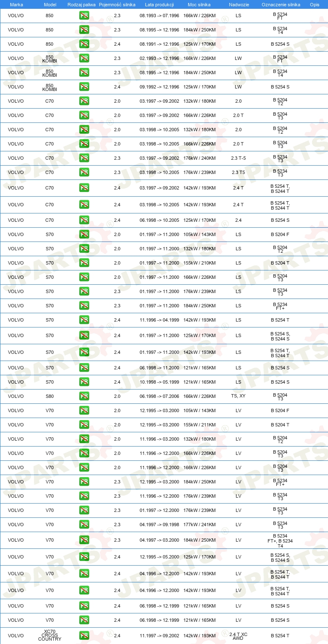The height and width of the screenshot is (644, 328).
Task: Click the date 09.1992 -> 12.1996
Action: tap(159, 87)
